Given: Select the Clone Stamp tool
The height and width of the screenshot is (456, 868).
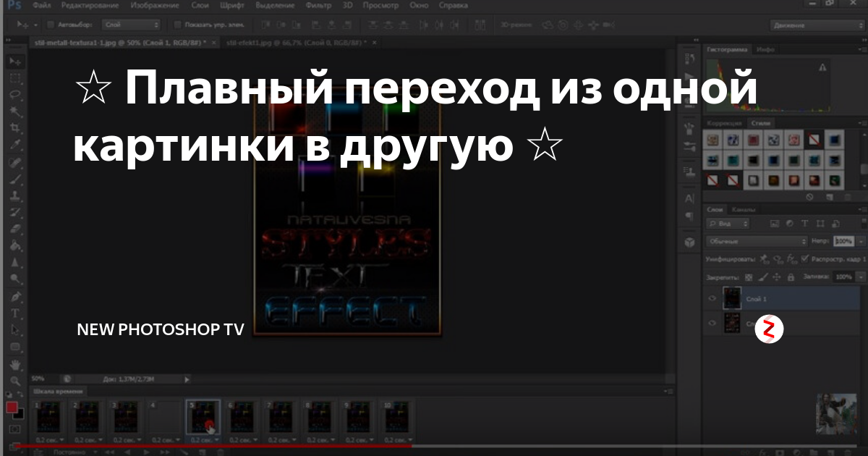Looking at the screenshot, I should 15,195.
